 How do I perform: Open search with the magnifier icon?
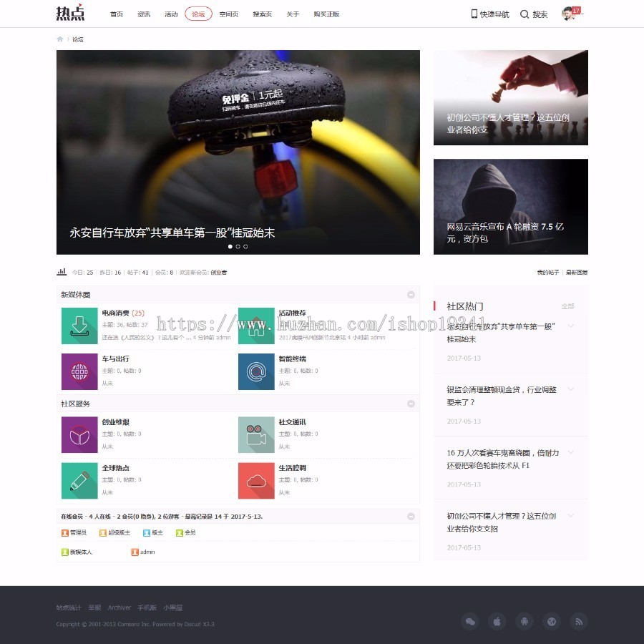pyautogui.click(x=525, y=14)
